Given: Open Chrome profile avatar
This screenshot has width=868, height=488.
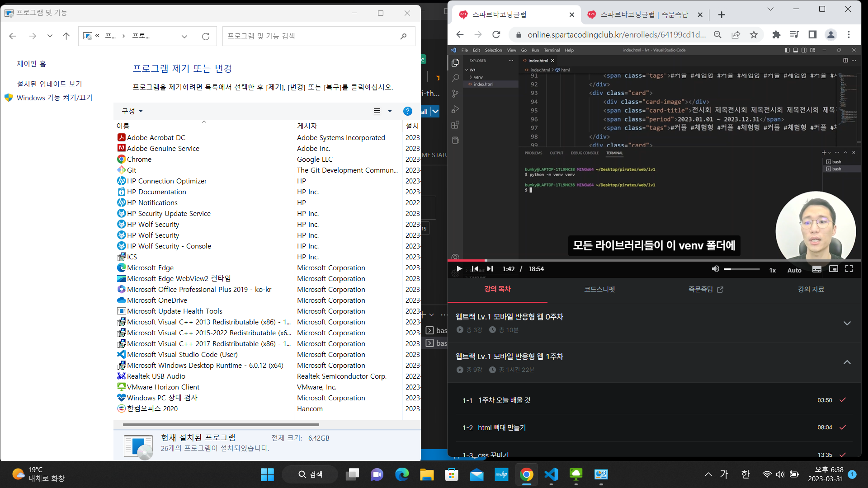Looking at the screenshot, I should tap(830, 35).
